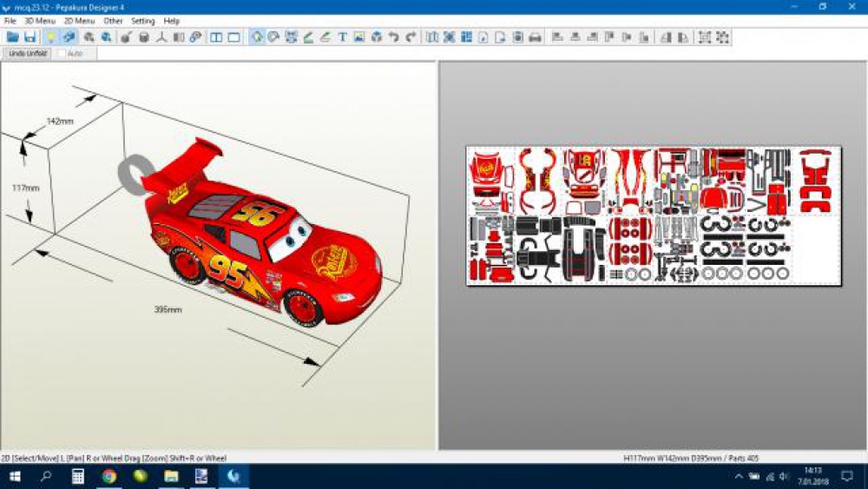The width and height of the screenshot is (868, 489).
Task: Open the Calculator from taskbar
Action: click(77, 476)
